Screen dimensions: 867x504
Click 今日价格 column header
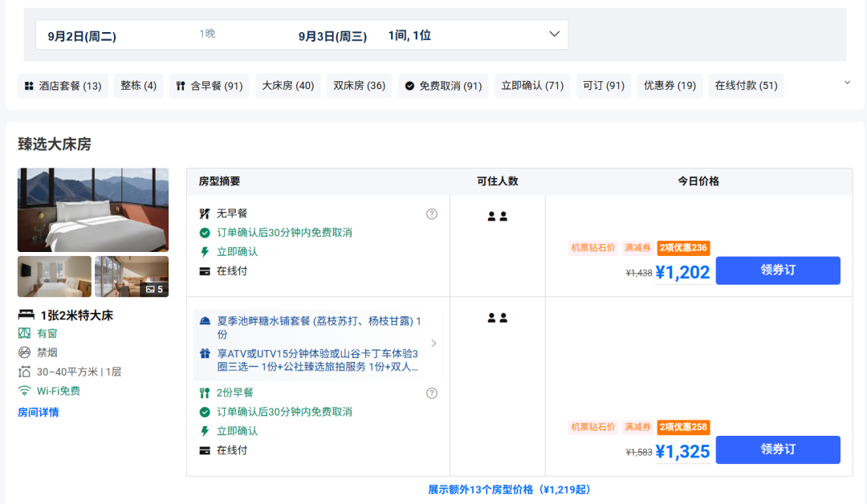point(698,181)
